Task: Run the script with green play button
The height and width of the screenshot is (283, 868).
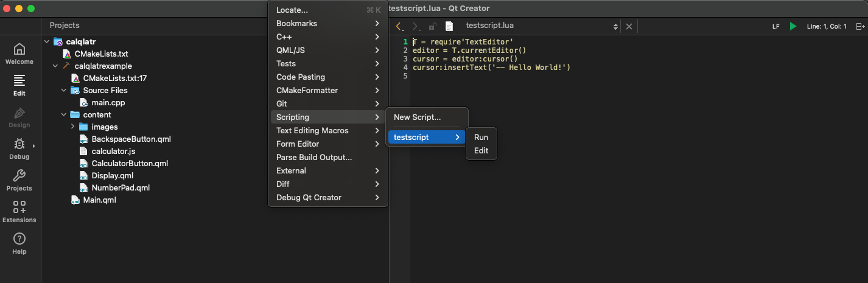Action: point(793,26)
